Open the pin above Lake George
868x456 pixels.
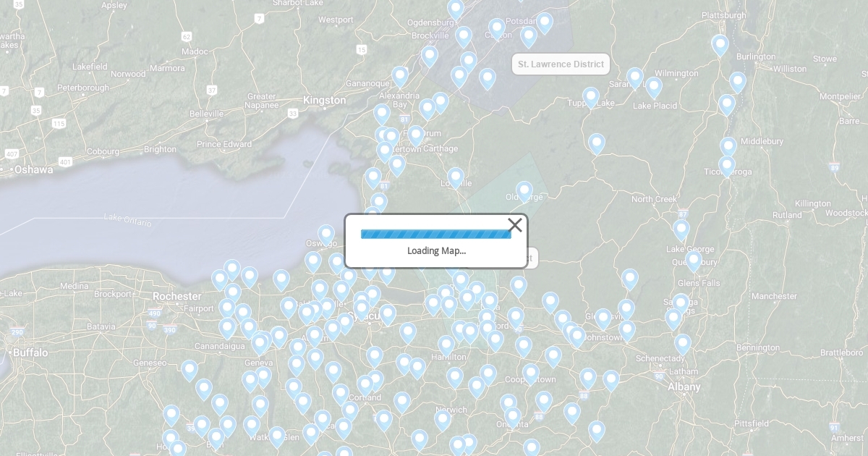pos(681,229)
